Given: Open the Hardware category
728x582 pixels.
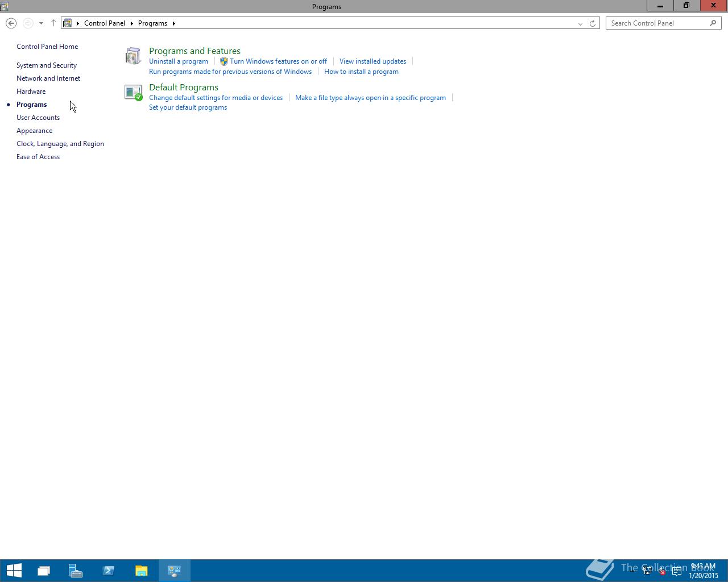Looking at the screenshot, I should (x=31, y=92).
